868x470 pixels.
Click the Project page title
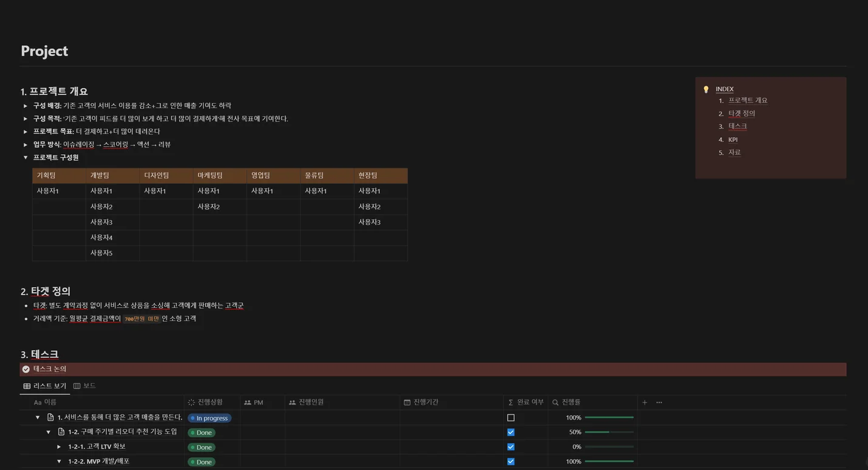(x=44, y=51)
